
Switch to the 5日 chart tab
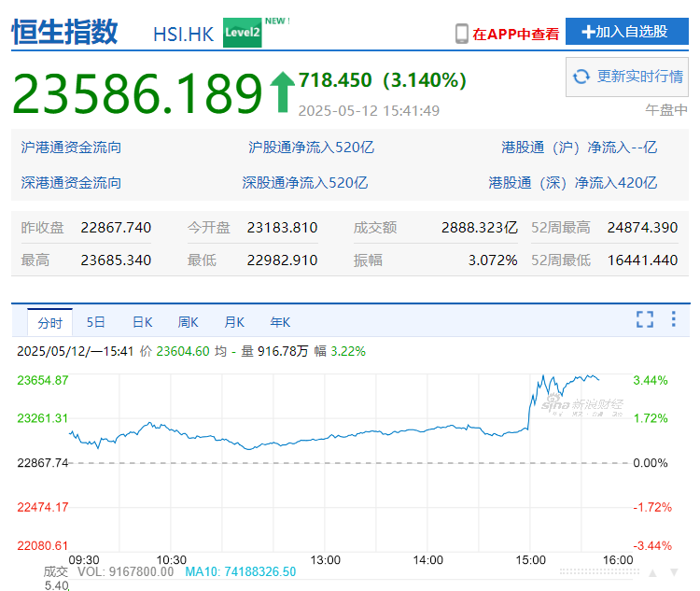[x=96, y=322]
